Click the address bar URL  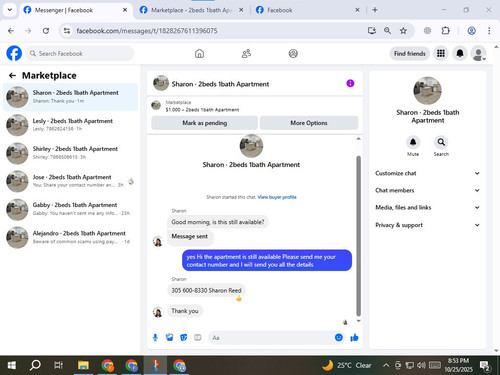coord(147,31)
